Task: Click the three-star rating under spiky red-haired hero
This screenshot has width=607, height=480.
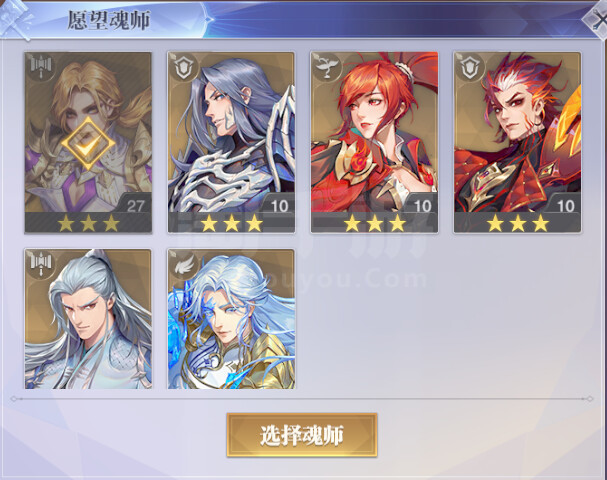Action: (x=518, y=223)
